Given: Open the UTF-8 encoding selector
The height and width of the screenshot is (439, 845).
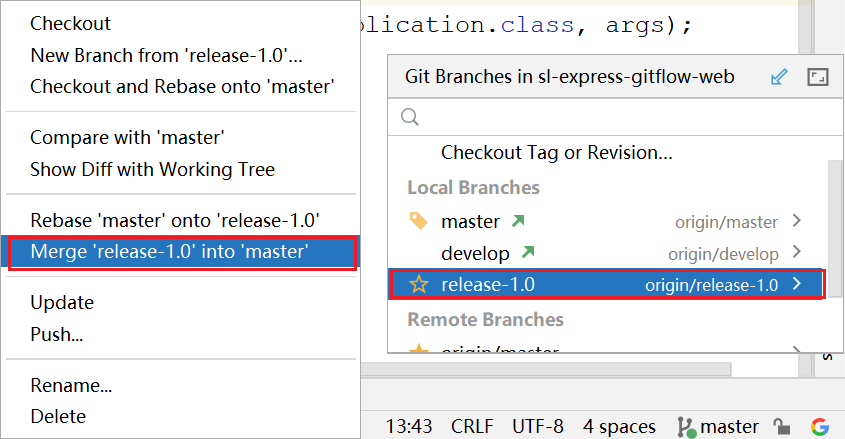Looking at the screenshot, I should 538,427.
